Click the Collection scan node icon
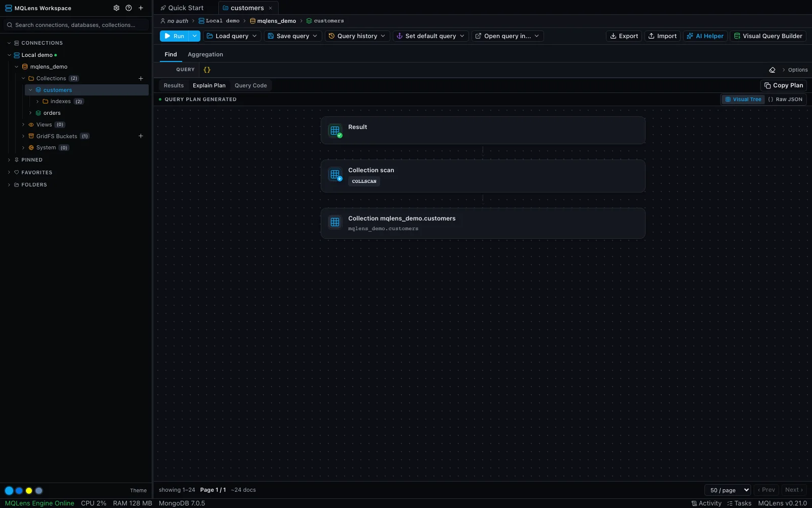Image resolution: width=812 pixels, height=508 pixels. pos(335,174)
